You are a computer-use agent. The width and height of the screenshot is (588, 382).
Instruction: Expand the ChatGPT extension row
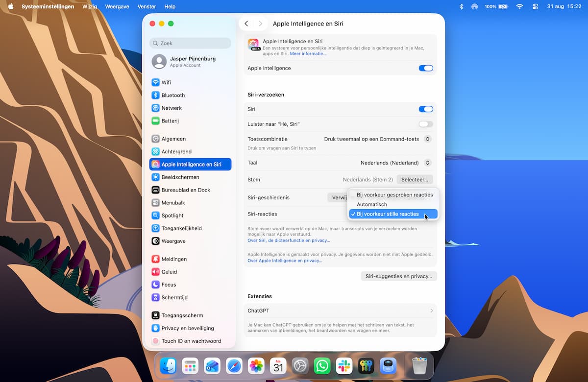coord(340,310)
